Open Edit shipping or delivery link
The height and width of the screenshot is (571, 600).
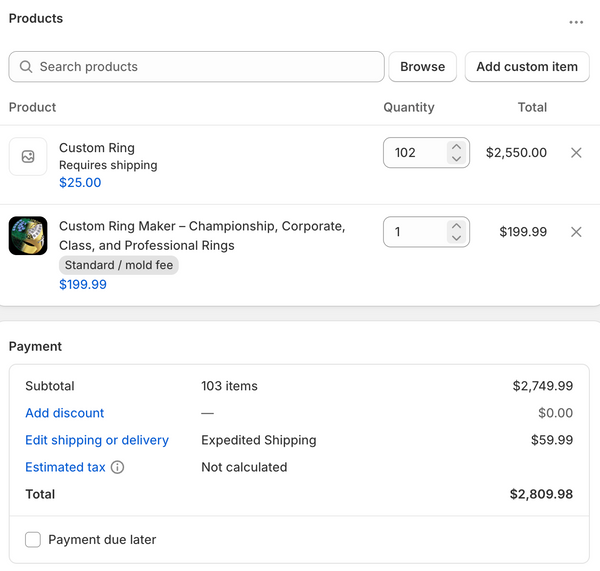click(97, 440)
